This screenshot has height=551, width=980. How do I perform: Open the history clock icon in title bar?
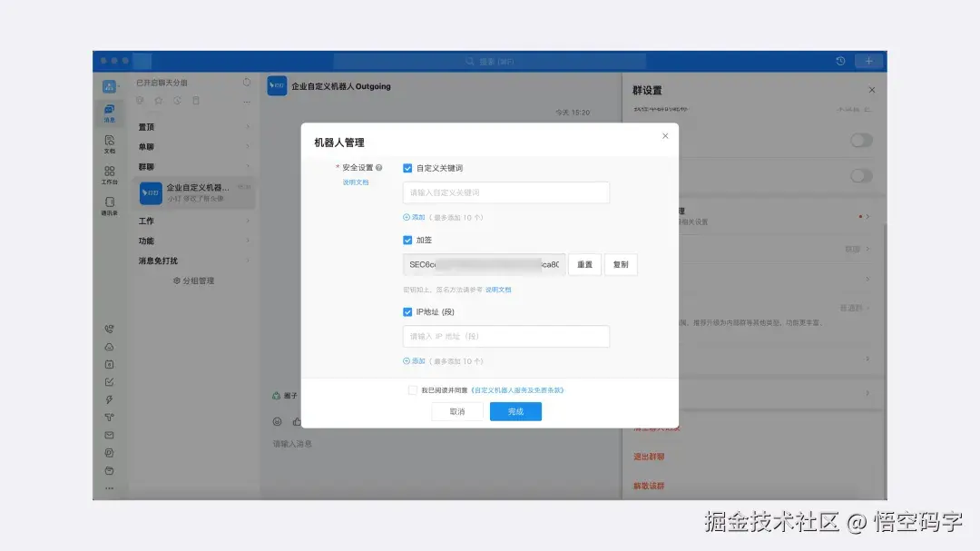click(x=840, y=62)
